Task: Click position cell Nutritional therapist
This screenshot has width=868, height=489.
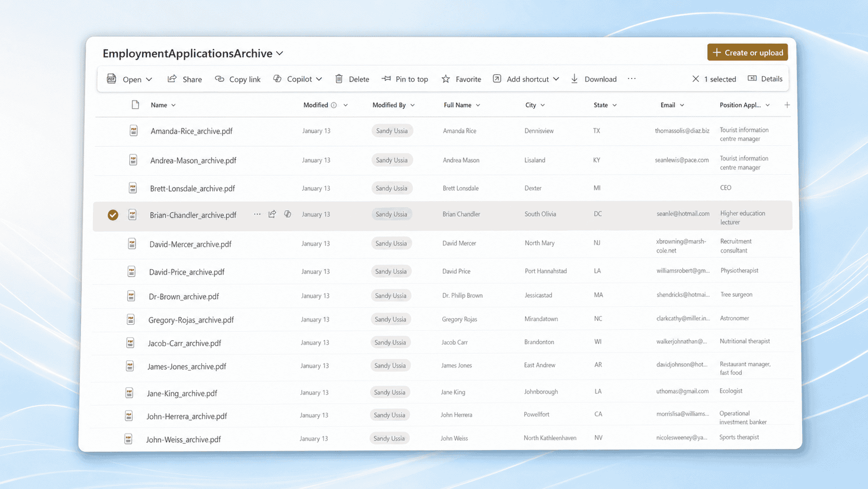Action: [745, 341]
